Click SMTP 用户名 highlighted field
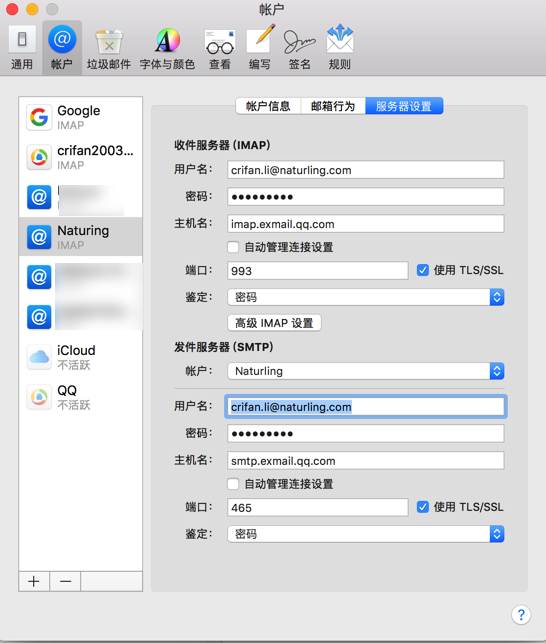This screenshot has height=643, width=546. [x=366, y=407]
